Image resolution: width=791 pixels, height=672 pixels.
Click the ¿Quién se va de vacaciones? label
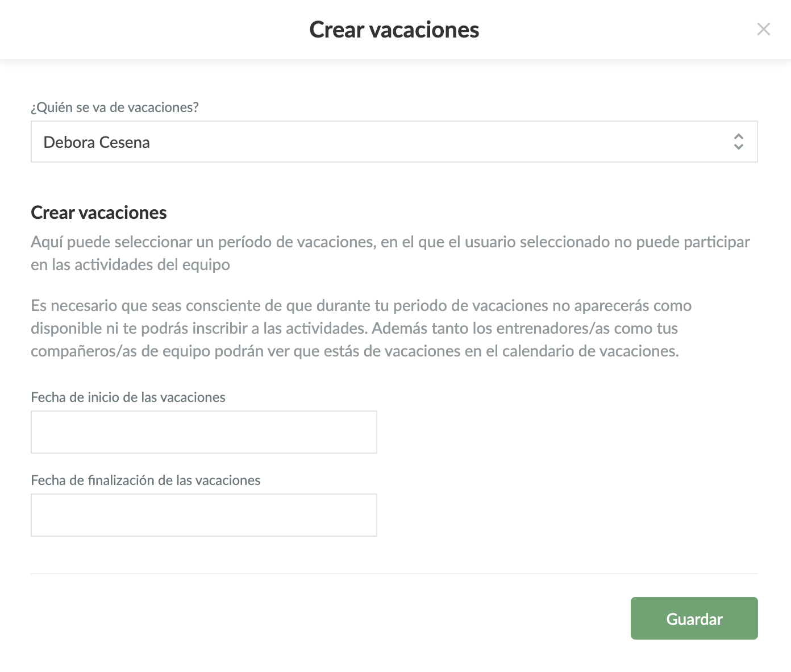pyautogui.click(x=115, y=107)
